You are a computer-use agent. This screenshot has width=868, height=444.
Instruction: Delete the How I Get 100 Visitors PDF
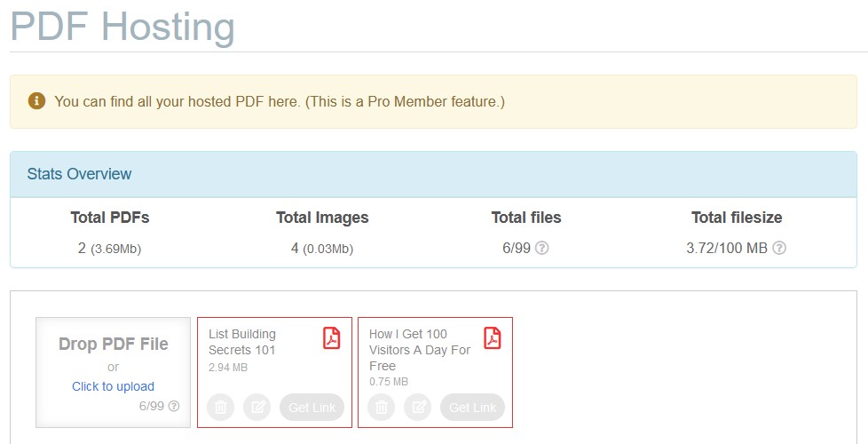(x=381, y=408)
